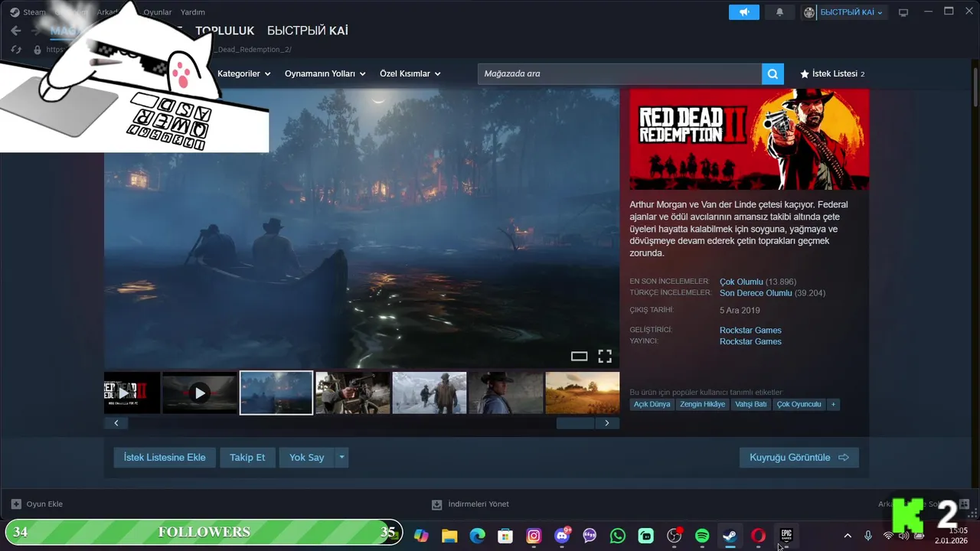Viewport: 980px width, 551px height.
Task: Expand Oynamanın Yolları dropdown
Action: 325,74
